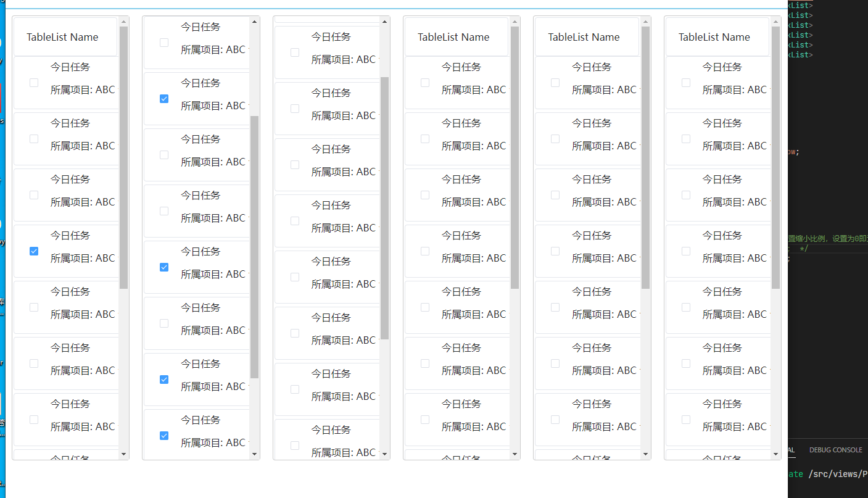Click scroll-up arrow of first list
The height and width of the screenshot is (498, 868).
[123, 22]
